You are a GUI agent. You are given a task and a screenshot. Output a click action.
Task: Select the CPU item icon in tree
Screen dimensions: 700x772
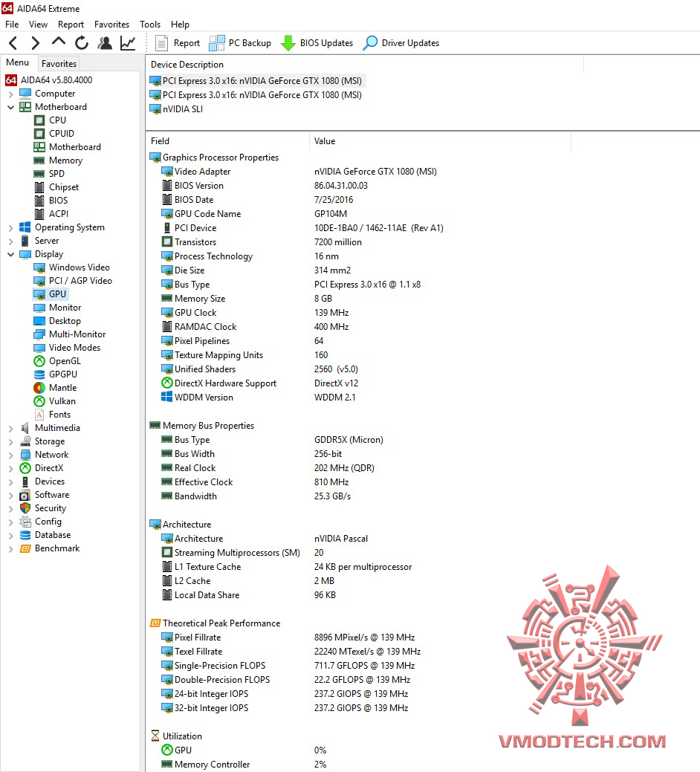pos(39,120)
